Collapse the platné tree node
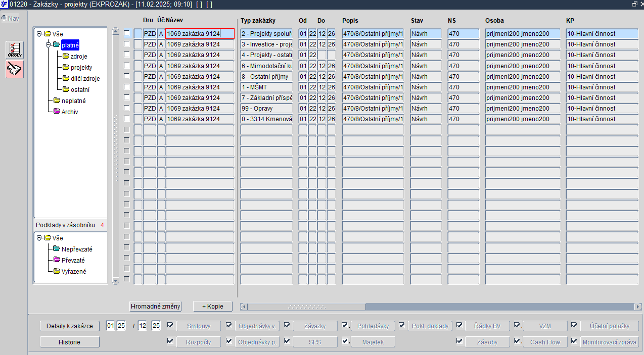This screenshot has height=355, width=644. pos(49,45)
